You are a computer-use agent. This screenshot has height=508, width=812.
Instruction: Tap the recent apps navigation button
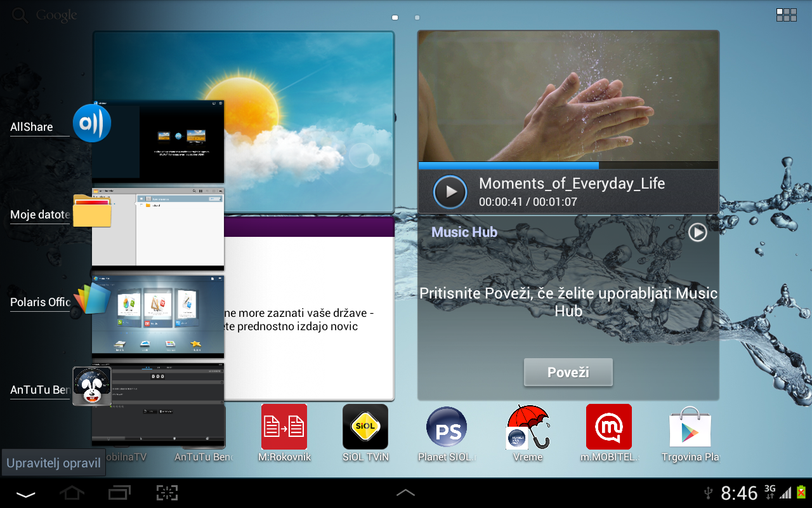coord(119,493)
